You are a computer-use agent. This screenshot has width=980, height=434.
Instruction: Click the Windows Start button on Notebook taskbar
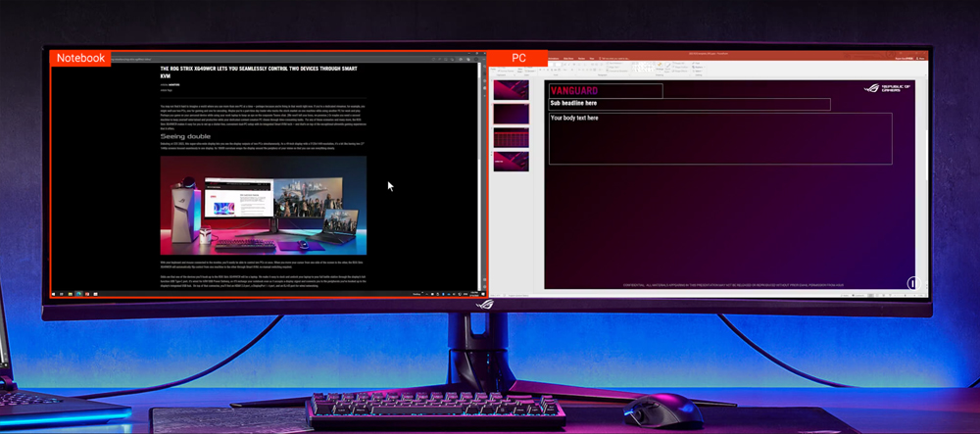pyautogui.click(x=55, y=294)
